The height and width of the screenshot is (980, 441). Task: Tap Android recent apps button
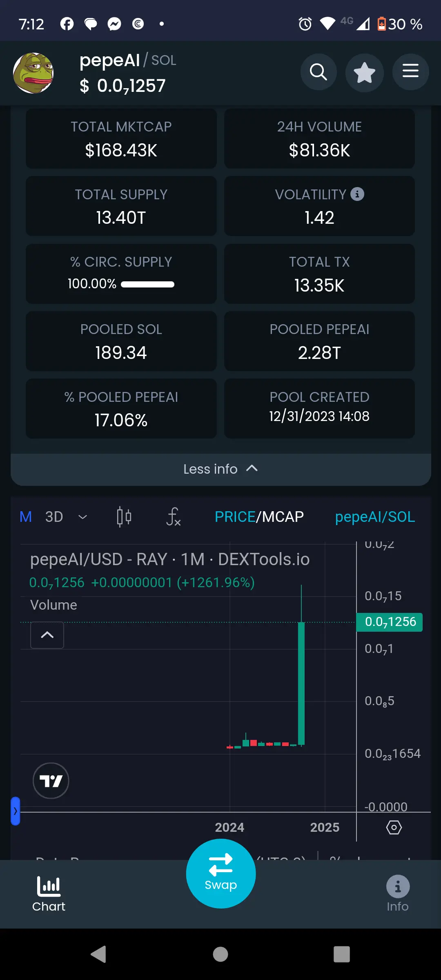[x=342, y=954]
